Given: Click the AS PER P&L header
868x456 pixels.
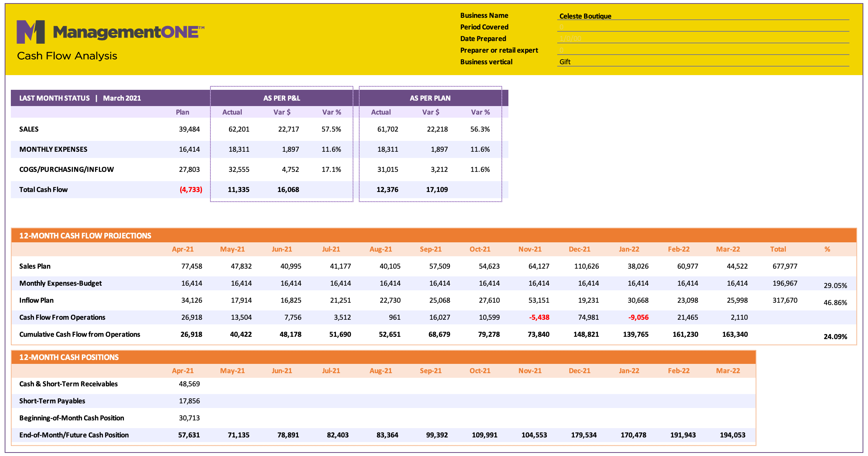Looking at the screenshot, I should tap(282, 98).
